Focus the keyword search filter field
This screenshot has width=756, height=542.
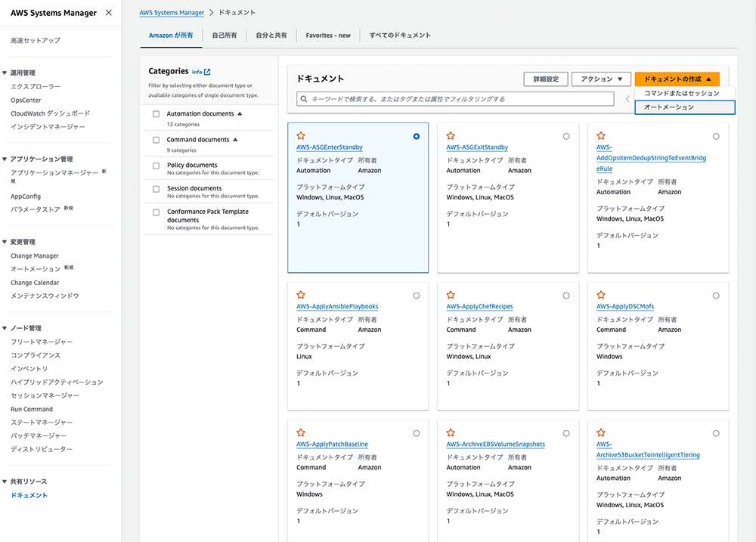(x=455, y=99)
